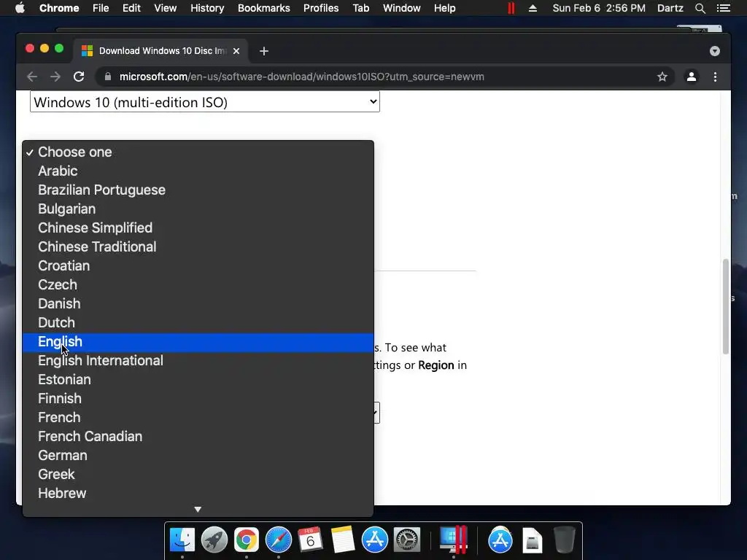
Task: Open the Apple menu
Action: [x=20, y=8]
